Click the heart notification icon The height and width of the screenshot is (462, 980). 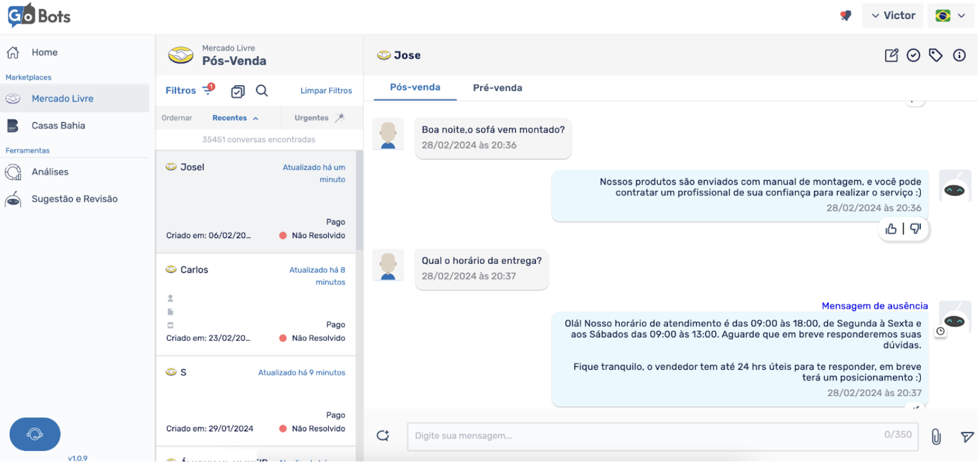[x=845, y=15]
